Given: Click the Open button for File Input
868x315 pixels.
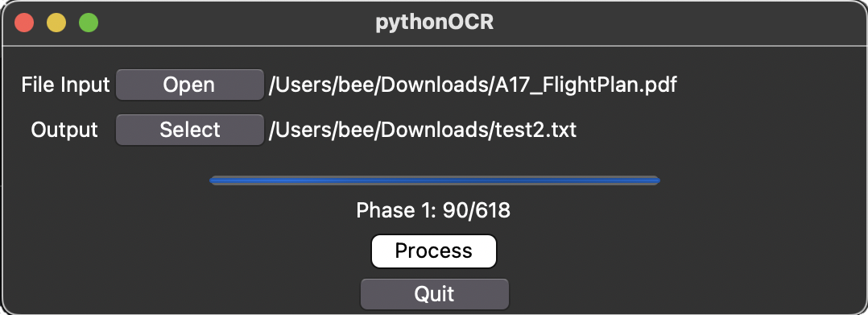Looking at the screenshot, I should 189,85.
